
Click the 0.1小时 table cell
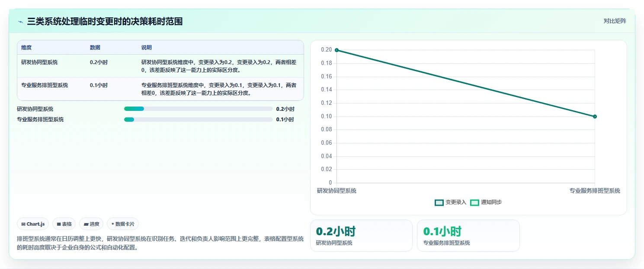click(x=99, y=85)
